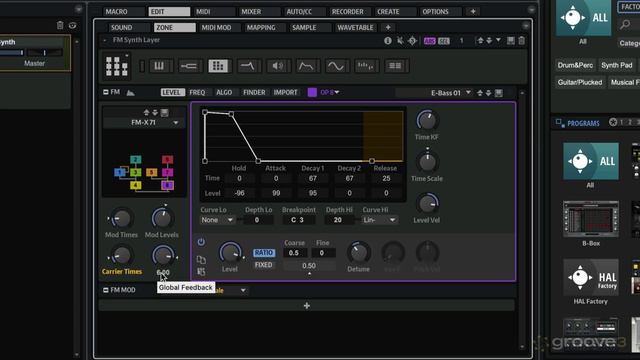Toggle eye visibility icon in left panel

click(x=72, y=25)
